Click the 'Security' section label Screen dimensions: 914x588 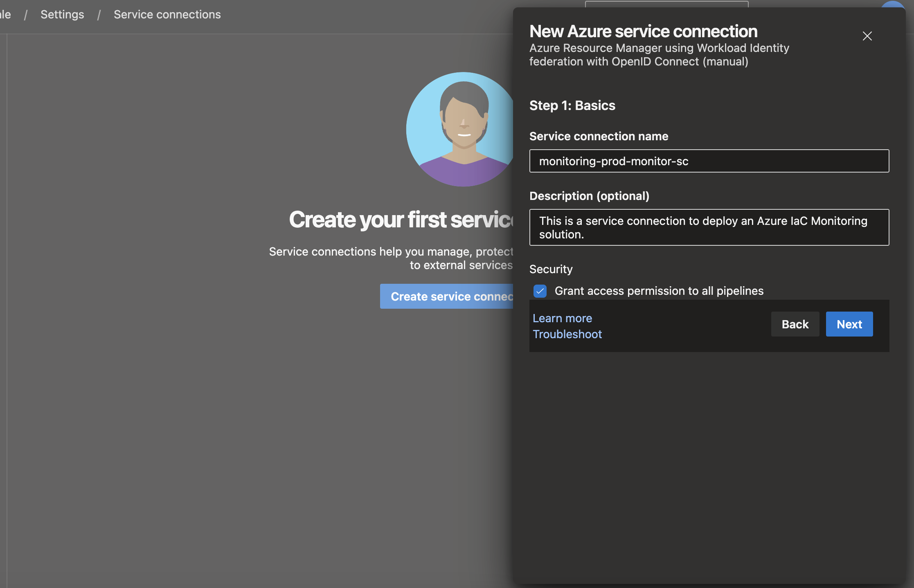tap(551, 269)
